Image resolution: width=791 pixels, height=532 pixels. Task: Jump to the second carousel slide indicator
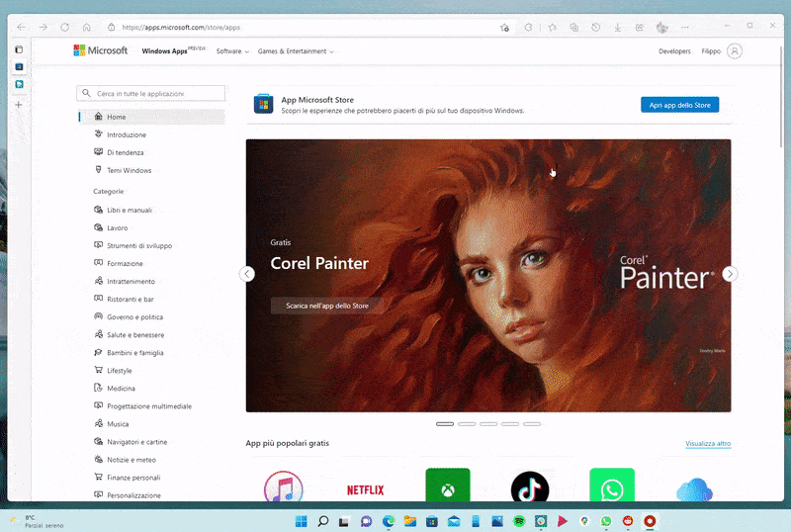pyautogui.click(x=467, y=424)
